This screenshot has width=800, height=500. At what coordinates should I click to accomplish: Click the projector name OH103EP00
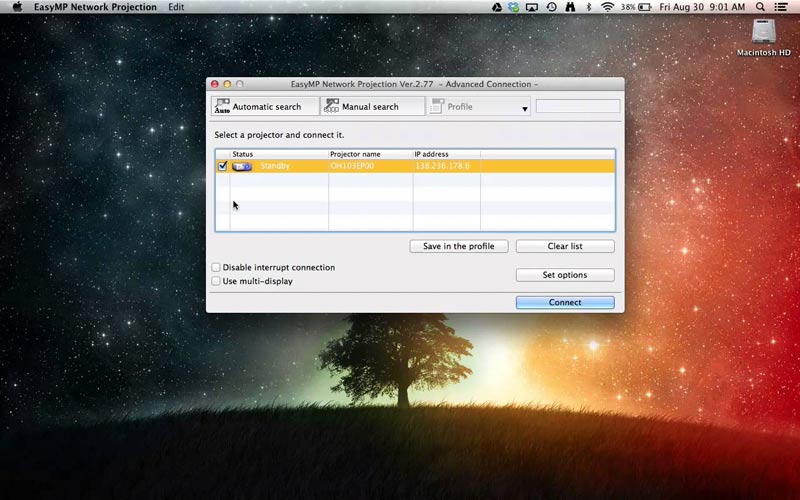(352, 166)
